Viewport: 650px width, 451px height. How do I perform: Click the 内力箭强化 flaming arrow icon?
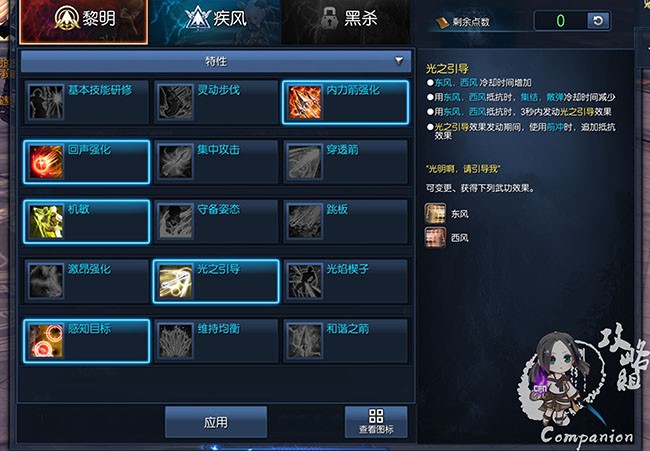coord(305,102)
